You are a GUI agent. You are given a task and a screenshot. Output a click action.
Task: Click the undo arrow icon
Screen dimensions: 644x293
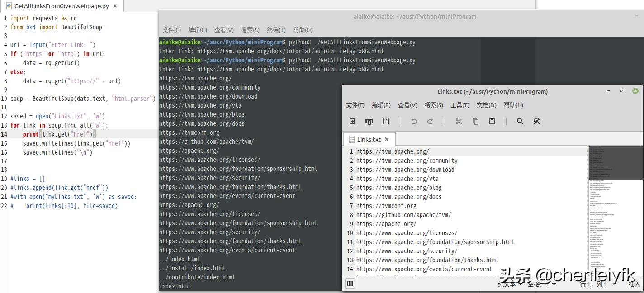coord(415,121)
